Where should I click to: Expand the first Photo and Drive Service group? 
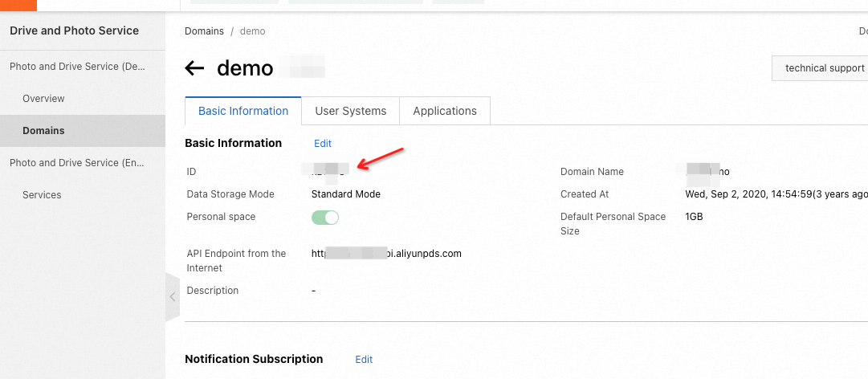click(x=77, y=67)
